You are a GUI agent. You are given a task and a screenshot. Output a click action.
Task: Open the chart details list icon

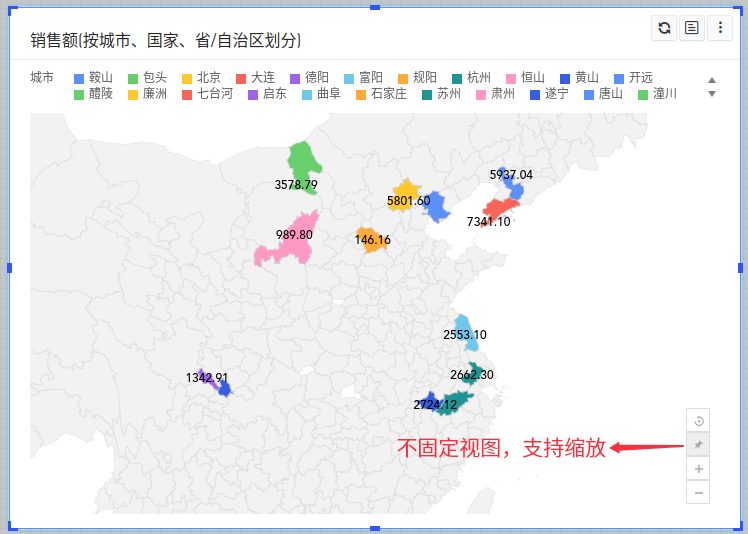[x=691, y=29]
